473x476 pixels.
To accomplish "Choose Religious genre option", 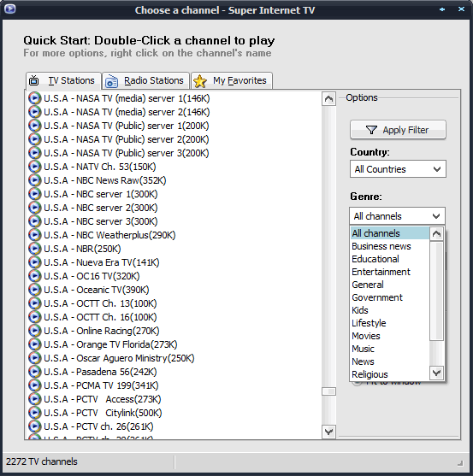I will click(x=390, y=374).
